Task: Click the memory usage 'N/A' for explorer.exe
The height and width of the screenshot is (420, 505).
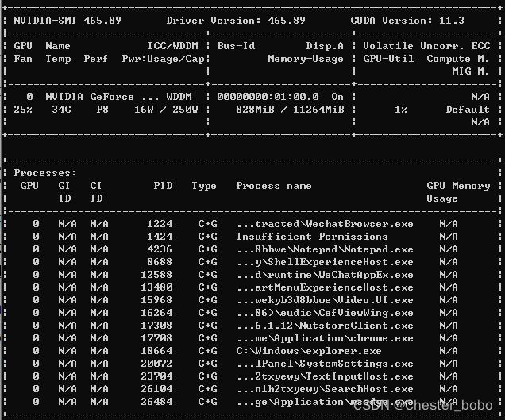Action: [449, 351]
